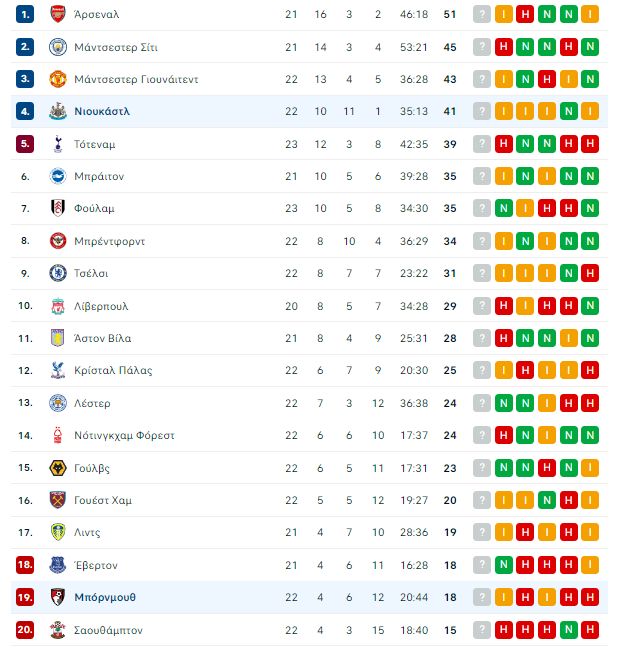Click Newcastle's green N win form badge

point(569,111)
